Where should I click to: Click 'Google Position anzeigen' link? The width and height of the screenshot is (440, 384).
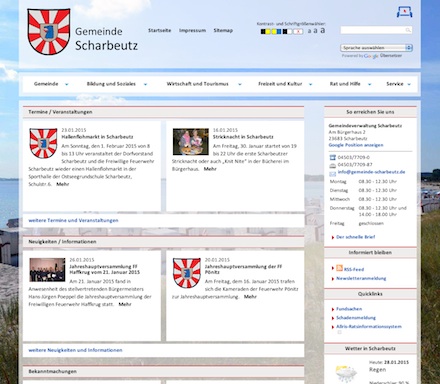(356, 145)
